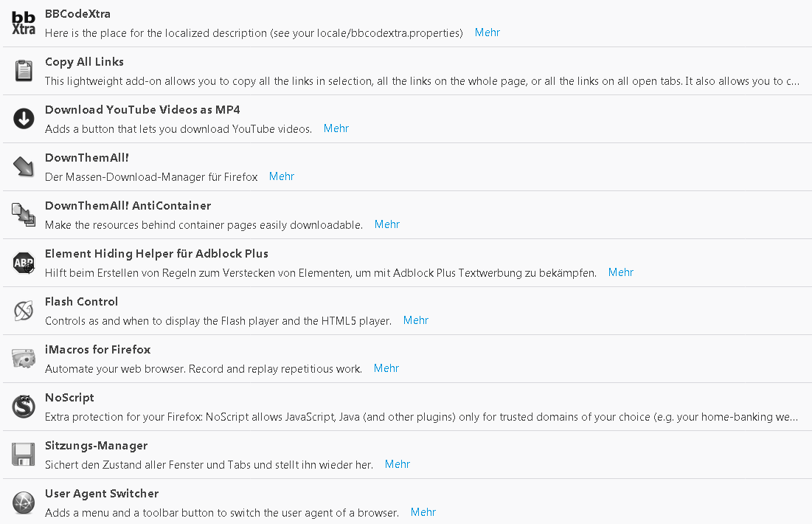This screenshot has width=812, height=524.
Task: Click the DownThemAll! extension icon
Action: tap(24, 167)
